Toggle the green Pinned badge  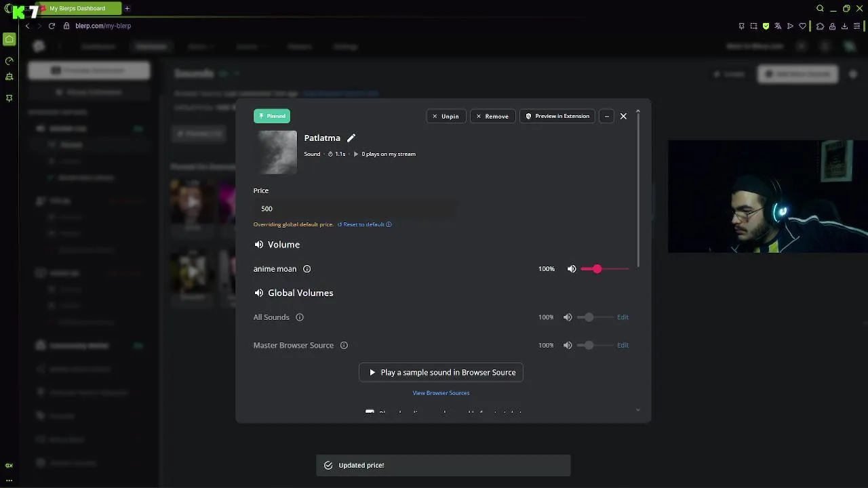click(272, 116)
